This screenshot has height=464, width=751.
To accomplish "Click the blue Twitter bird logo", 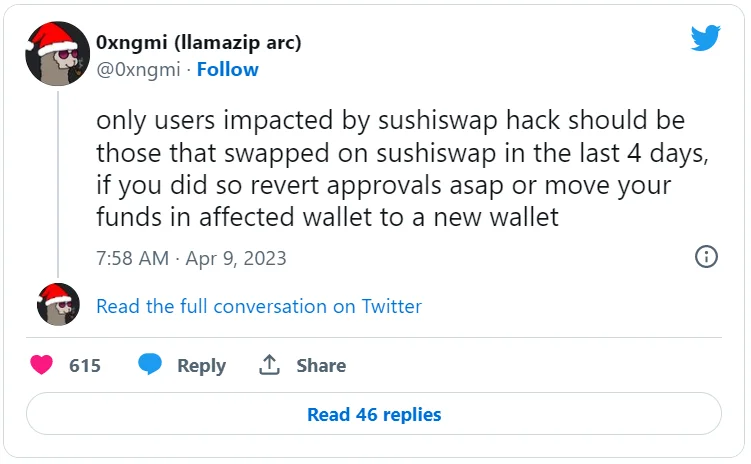I will (x=706, y=38).
